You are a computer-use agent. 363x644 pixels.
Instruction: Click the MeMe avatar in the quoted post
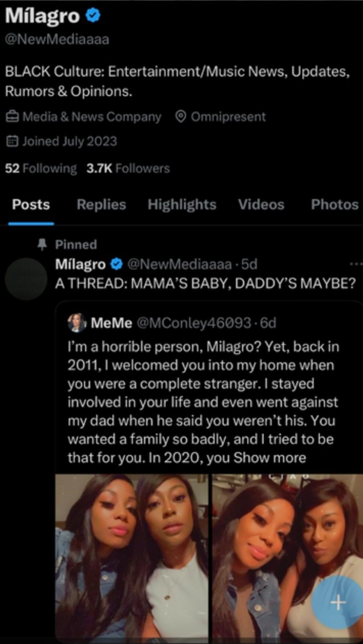78,323
